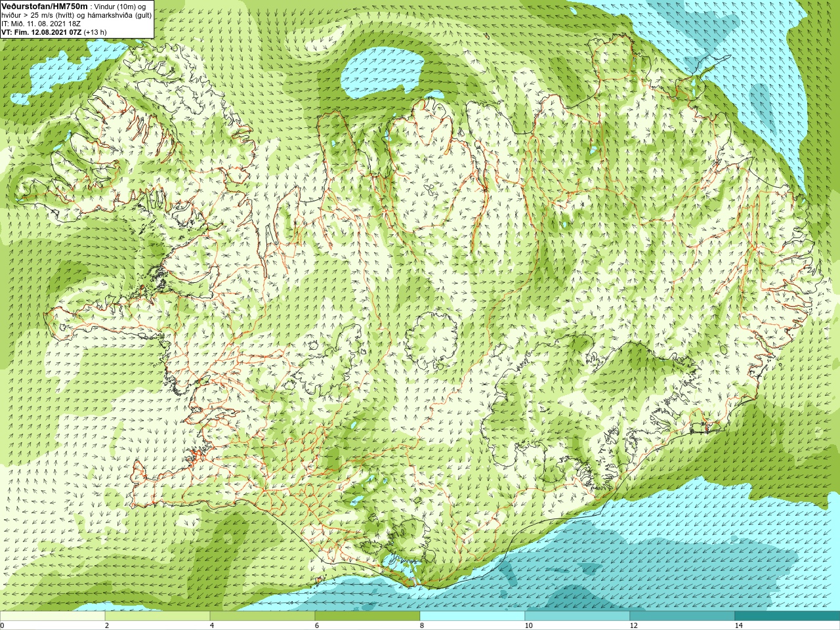Select the pale green 2–4 m/s scale swatch

[157, 616]
